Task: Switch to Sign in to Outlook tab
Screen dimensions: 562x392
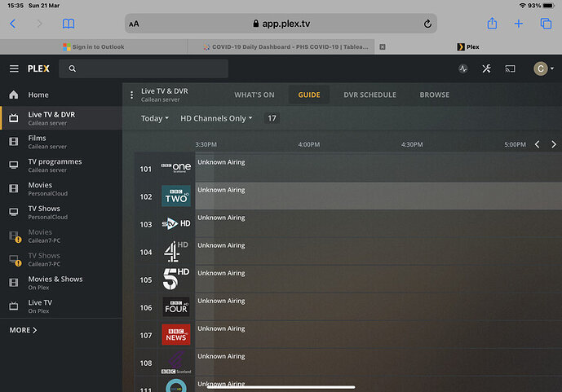Action: (x=94, y=47)
